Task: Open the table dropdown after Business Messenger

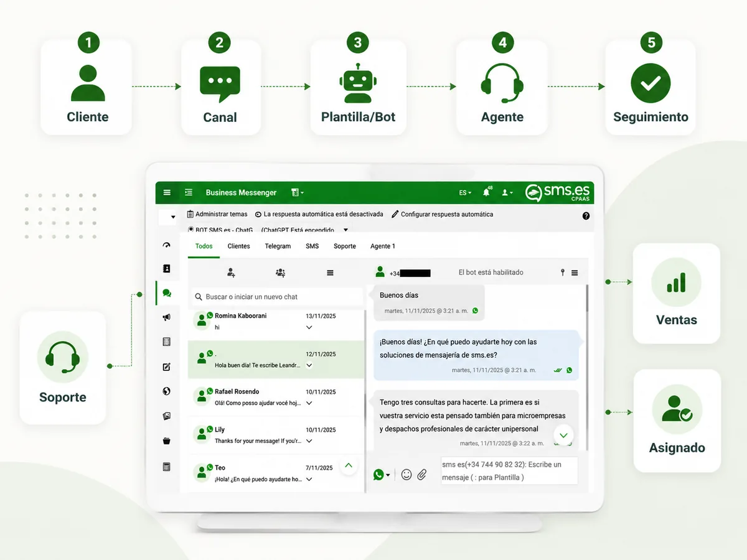Action: click(298, 193)
